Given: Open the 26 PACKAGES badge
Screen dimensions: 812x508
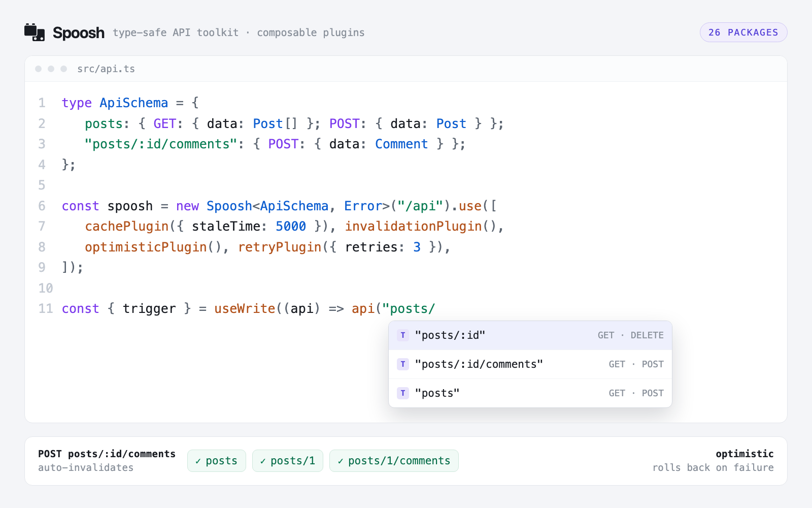Looking at the screenshot, I should [743, 32].
